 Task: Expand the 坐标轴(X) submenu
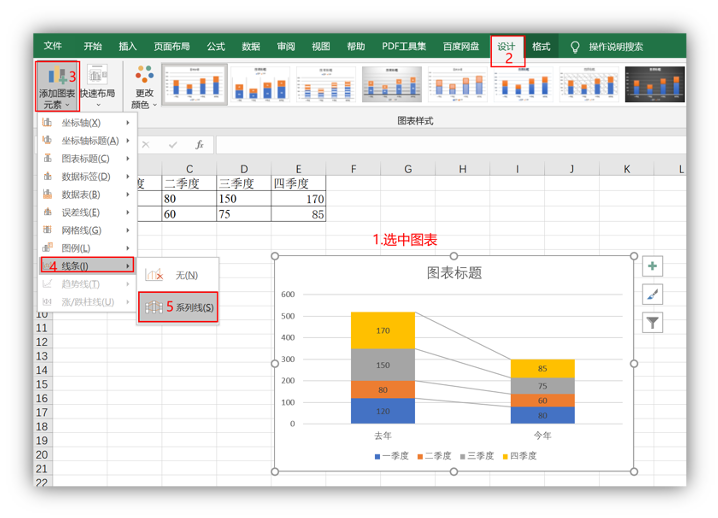[x=87, y=123]
